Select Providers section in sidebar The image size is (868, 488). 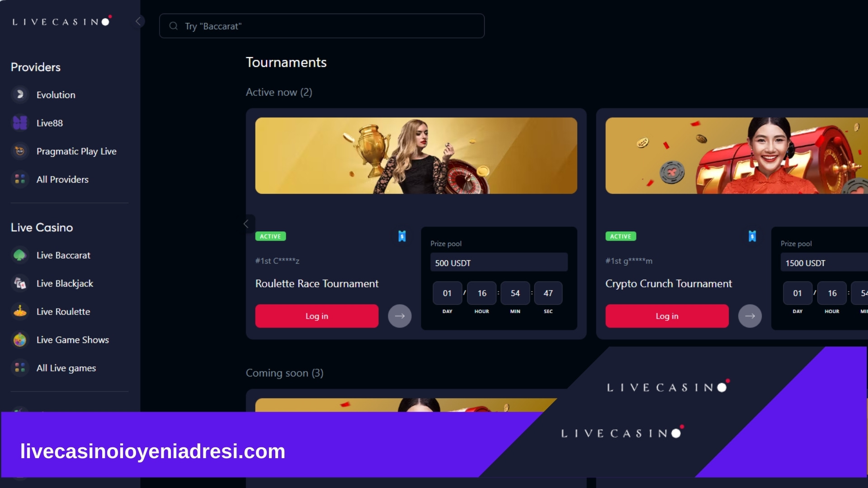pyautogui.click(x=35, y=67)
